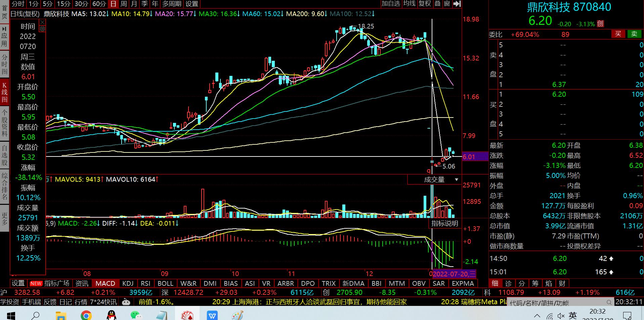Select the 细 detail tab in right panel
Viewport: 644px width, 320px height.
[x=495, y=283]
